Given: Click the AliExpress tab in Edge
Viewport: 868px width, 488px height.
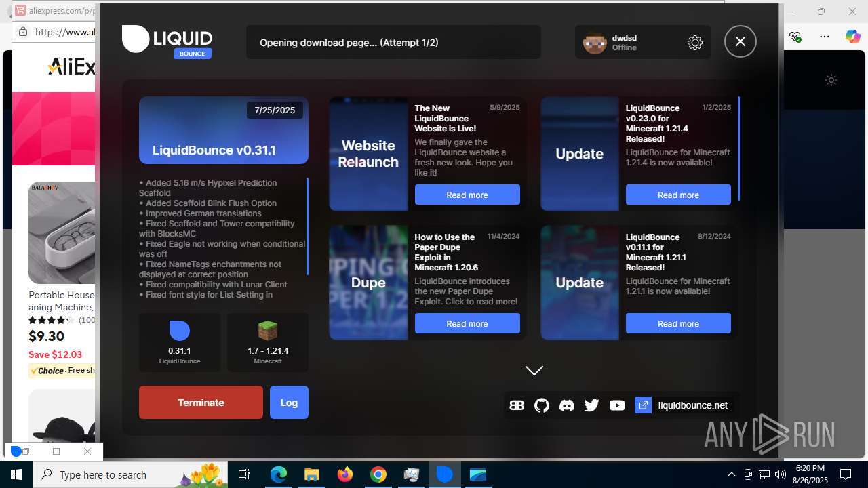Looking at the screenshot, I should (56, 11).
